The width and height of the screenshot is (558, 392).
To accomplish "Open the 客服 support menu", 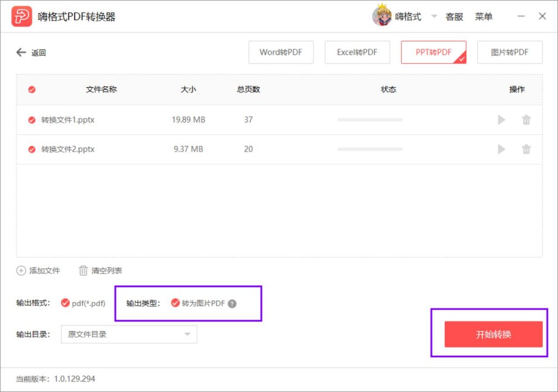I will pos(454,16).
